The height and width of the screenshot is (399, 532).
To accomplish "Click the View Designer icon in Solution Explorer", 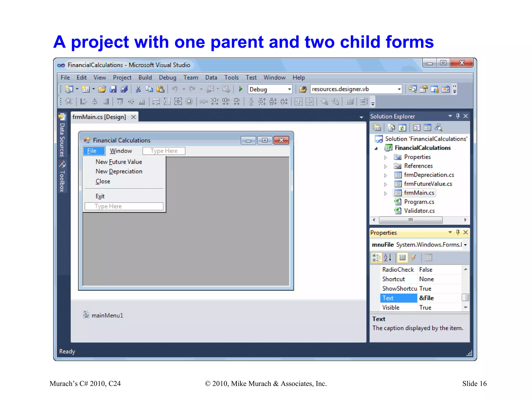I will (x=427, y=128).
